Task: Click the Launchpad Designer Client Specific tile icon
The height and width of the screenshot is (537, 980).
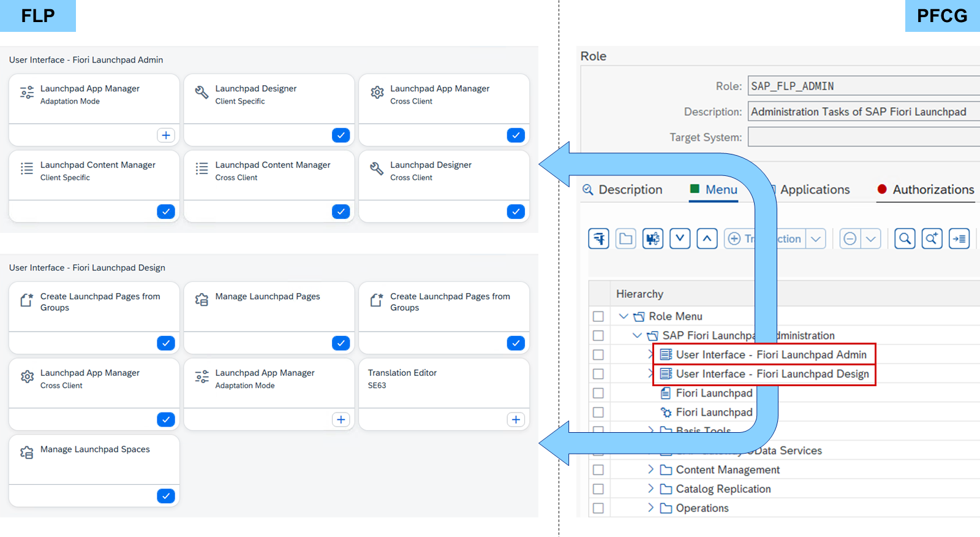Action: [202, 93]
